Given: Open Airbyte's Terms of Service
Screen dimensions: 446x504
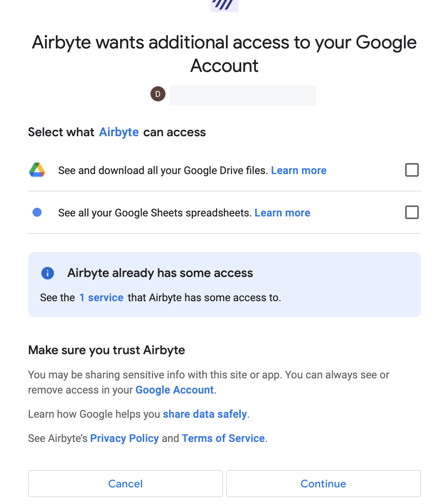Looking at the screenshot, I should pos(223,439).
